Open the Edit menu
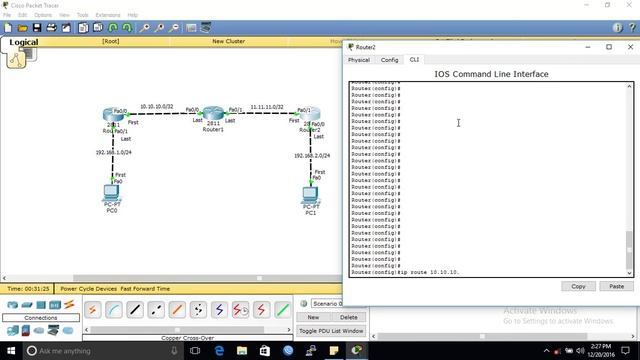This screenshot has height=360, width=640. tap(22, 15)
